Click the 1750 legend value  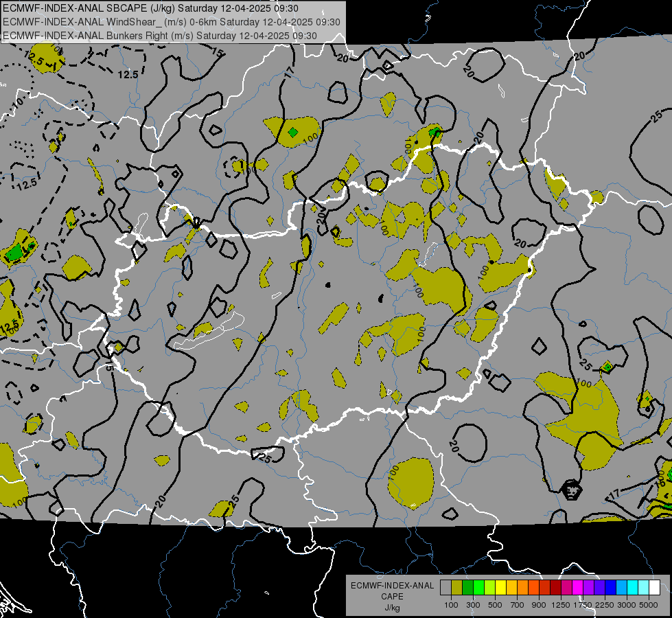(583, 605)
